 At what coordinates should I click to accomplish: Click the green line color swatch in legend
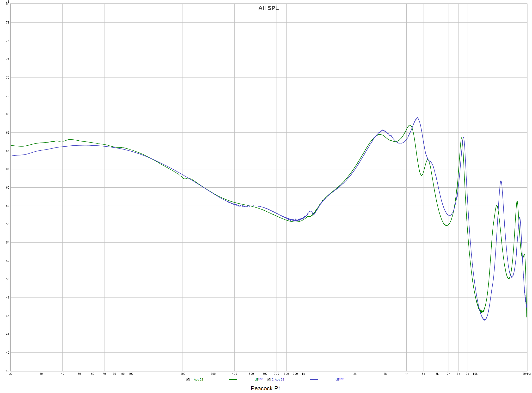coord(233,380)
